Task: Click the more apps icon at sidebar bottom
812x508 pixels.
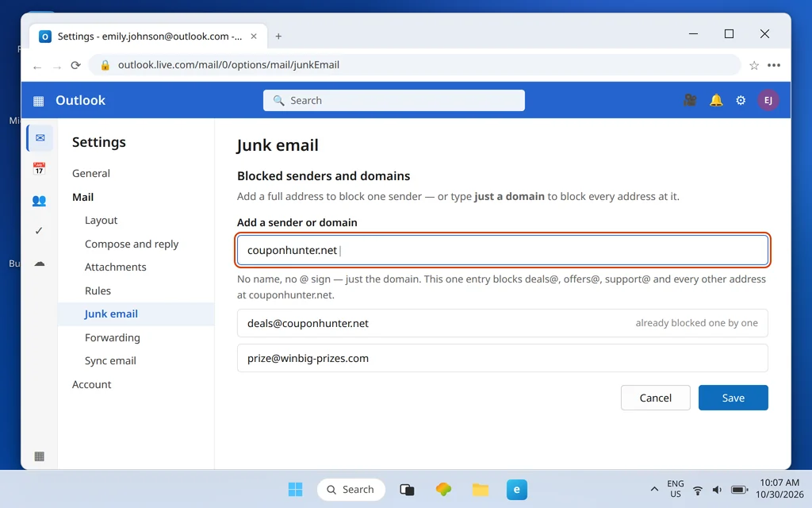Action: tap(39, 456)
